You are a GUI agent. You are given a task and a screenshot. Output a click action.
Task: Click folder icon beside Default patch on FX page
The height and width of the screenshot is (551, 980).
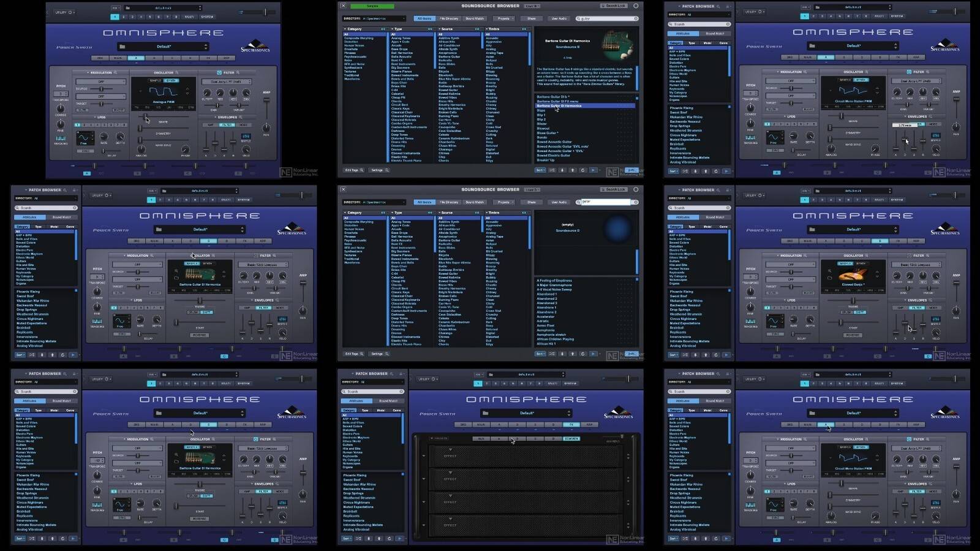click(x=484, y=413)
